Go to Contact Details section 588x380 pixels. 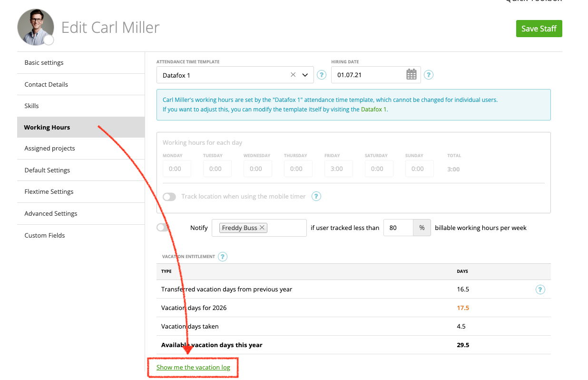46,84
